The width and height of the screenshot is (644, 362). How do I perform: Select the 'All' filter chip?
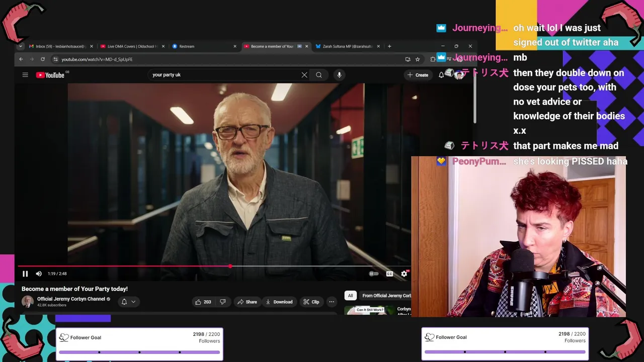click(350, 296)
